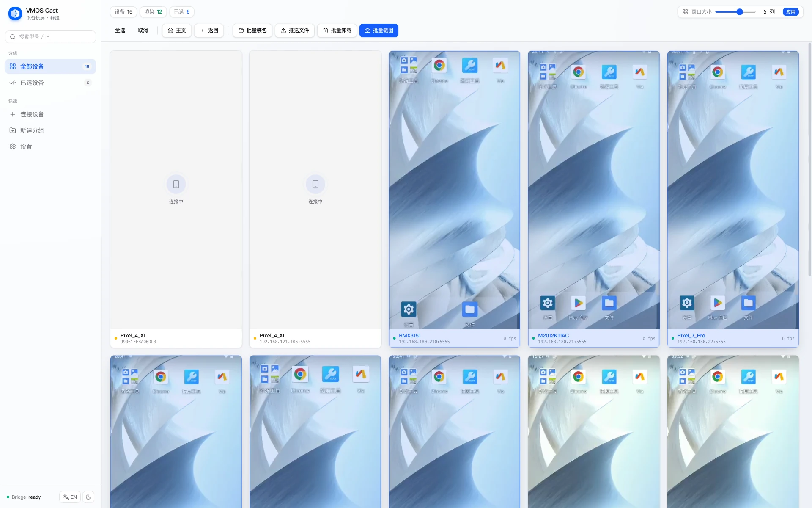Click 连接设备 in the sidebar
Image resolution: width=812 pixels, height=508 pixels.
[x=50, y=114]
